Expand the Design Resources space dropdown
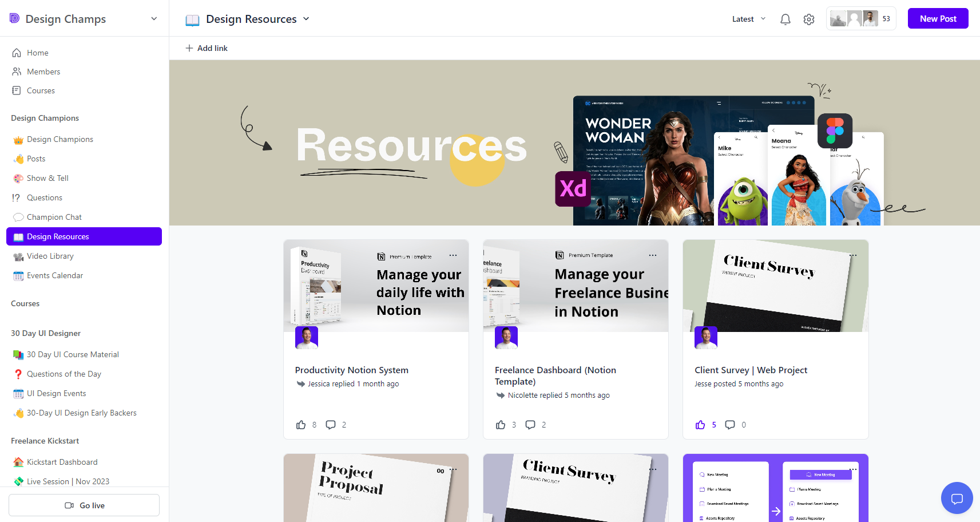Image resolution: width=980 pixels, height=522 pixels. point(306,19)
